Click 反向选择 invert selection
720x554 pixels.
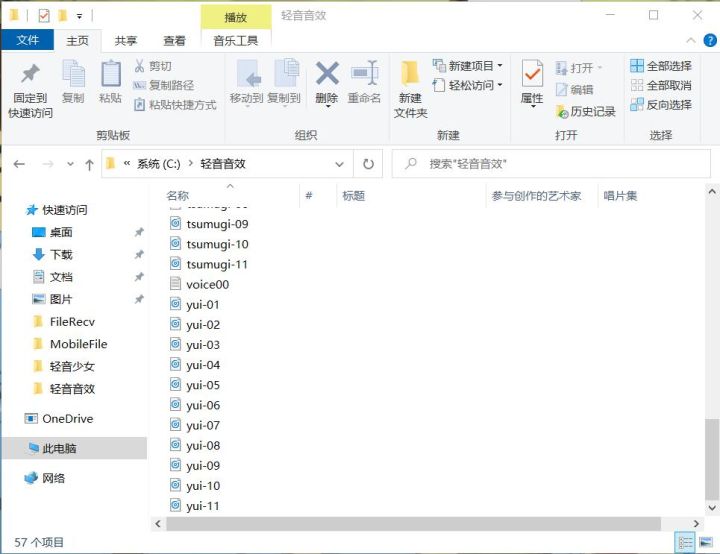661,105
